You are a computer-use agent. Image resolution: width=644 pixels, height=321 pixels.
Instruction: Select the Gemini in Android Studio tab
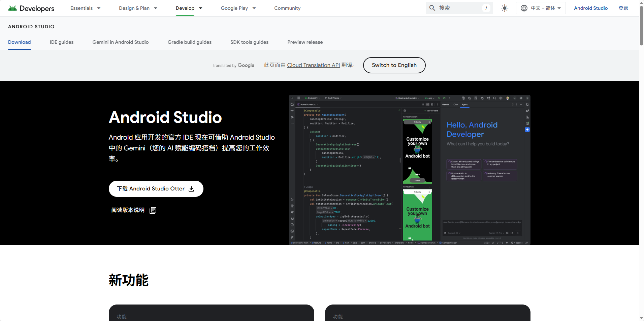(x=121, y=42)
